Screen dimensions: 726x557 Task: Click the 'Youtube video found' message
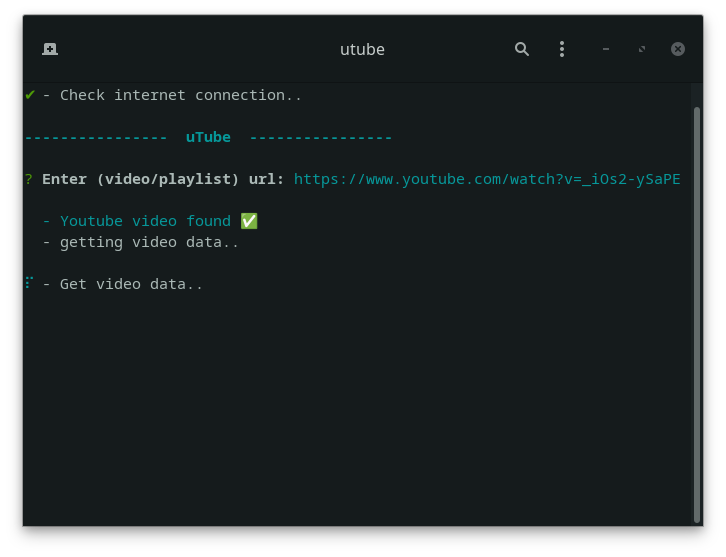coord(145,221)
